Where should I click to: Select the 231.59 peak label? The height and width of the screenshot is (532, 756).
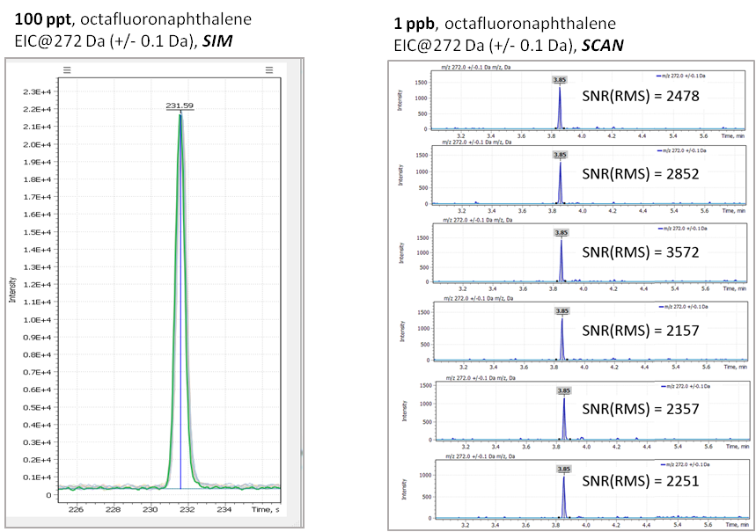(180, 106)
